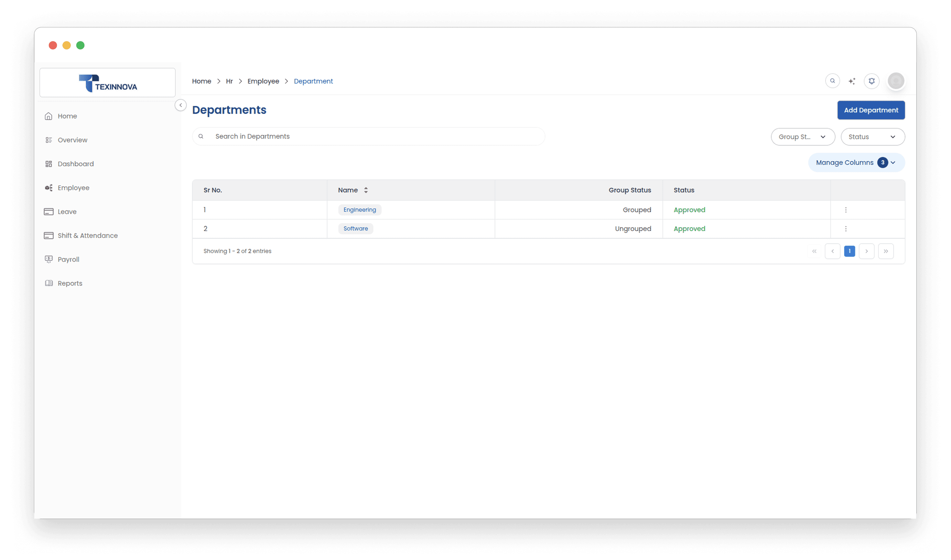The width and height of the screenshot is (951, 560).
Task: Click the user profile avatar
Action: [x=895, y=81]
